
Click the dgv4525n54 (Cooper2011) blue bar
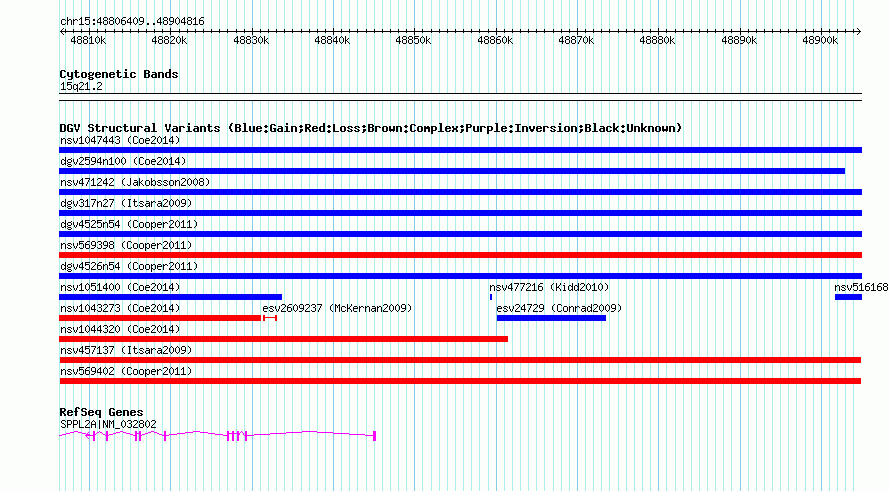(x=460, y=234)
